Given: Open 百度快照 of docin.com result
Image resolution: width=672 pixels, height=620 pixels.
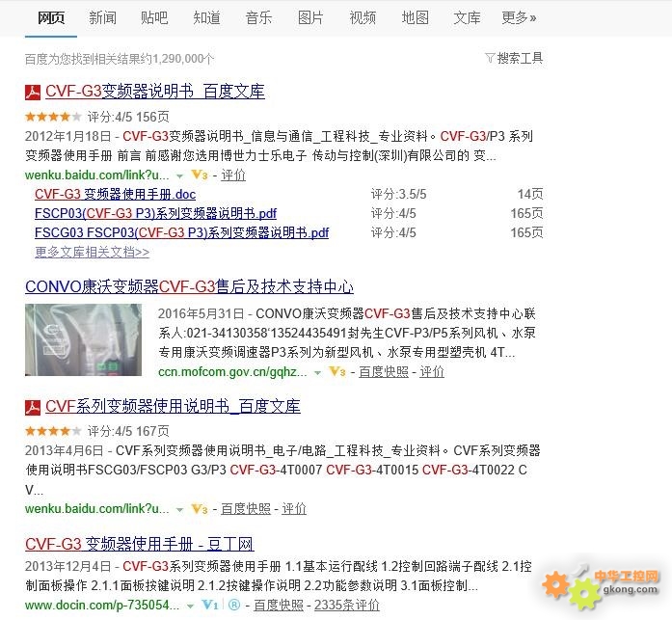Looking at the screenshot, I should (279, 605).
